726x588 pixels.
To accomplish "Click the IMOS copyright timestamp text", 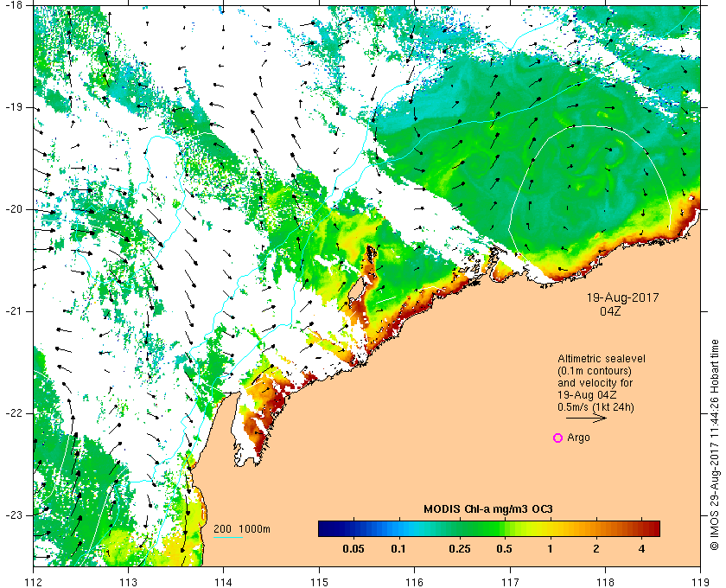I will click(x=714, y=444).
